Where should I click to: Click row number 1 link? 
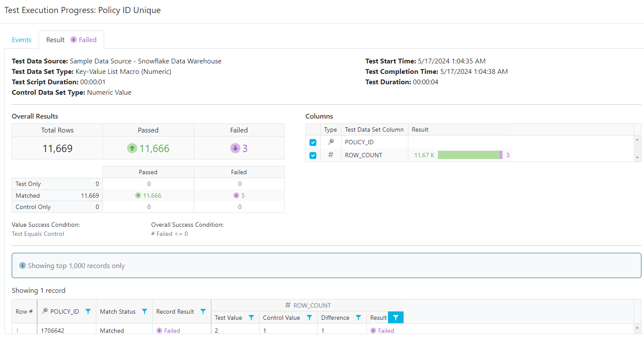(18, 331)
